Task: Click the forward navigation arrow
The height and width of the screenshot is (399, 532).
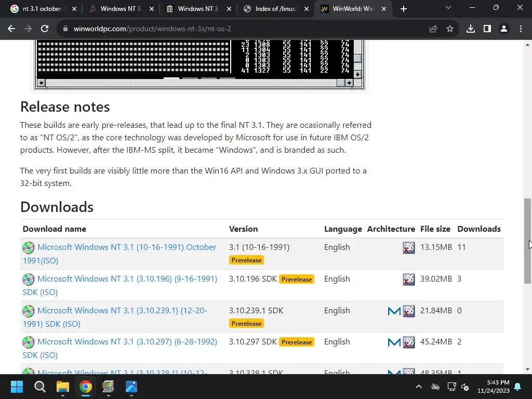Action: [x=28, y=29]
